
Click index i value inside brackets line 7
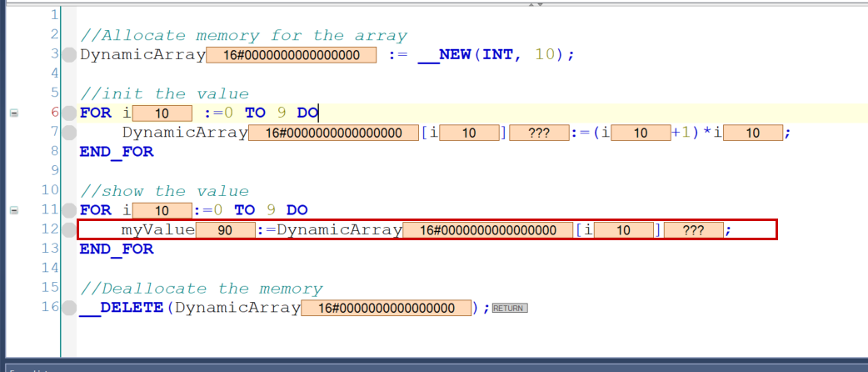pyautogui.click(x=470, y=133)
